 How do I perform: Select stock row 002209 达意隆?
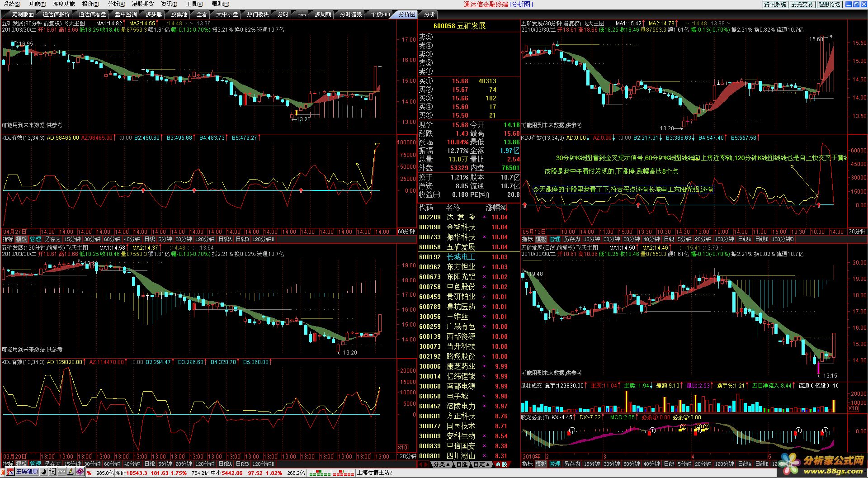[468, 218]
